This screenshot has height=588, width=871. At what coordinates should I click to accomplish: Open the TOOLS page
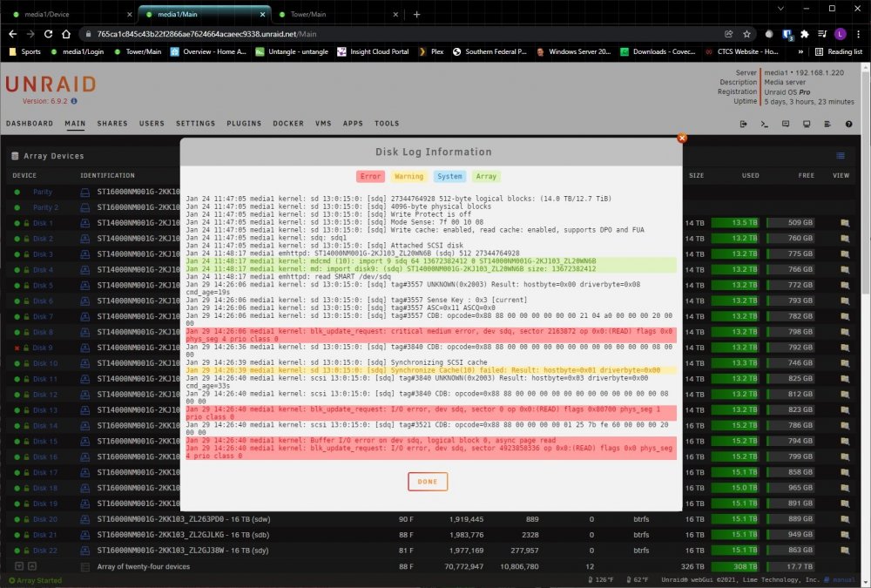[x=387, y=124]
